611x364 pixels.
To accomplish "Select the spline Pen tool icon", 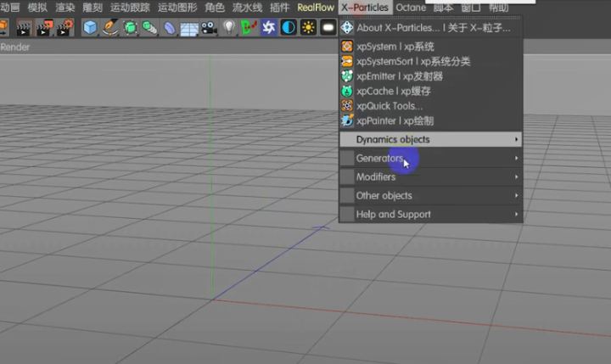I will tap(110, 28).
